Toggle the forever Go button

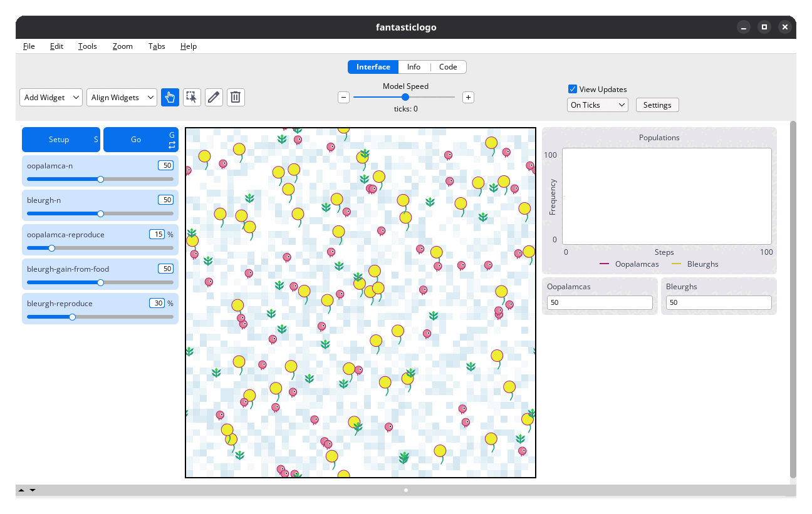click(x=140, y=140)
